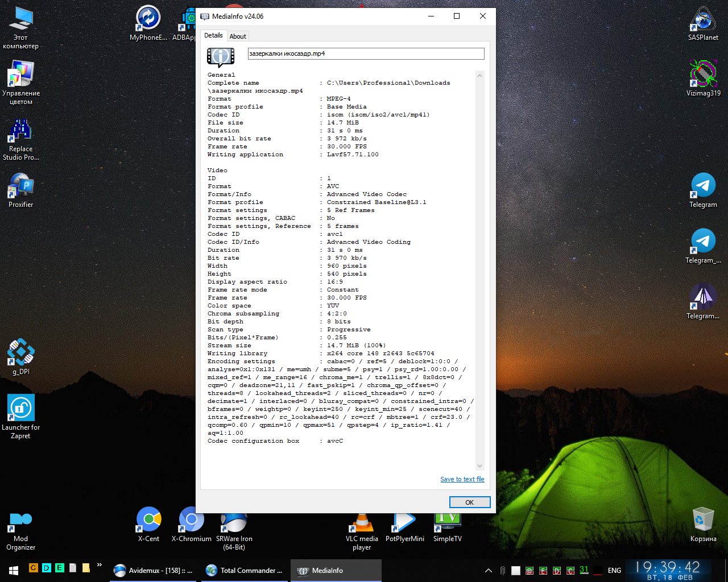This screenshot has height=582, width=728.
Task: Open the Windows Start menu
Action: [13, 570]
